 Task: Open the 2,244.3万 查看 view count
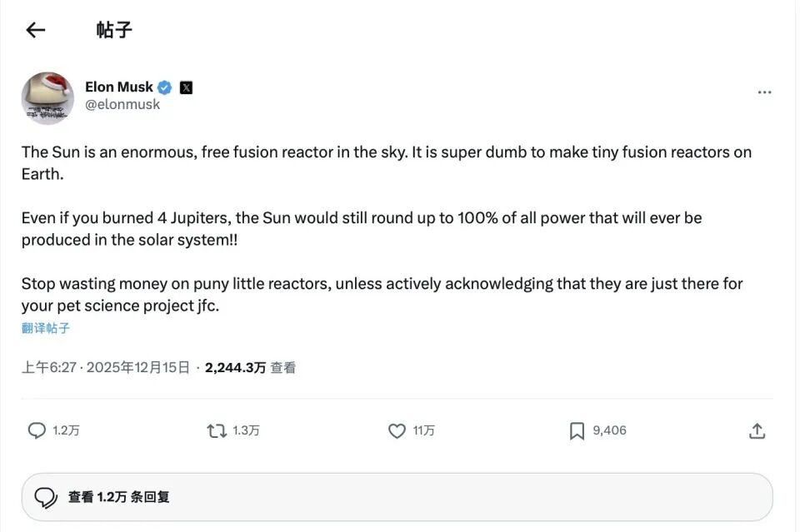point(250,367)
